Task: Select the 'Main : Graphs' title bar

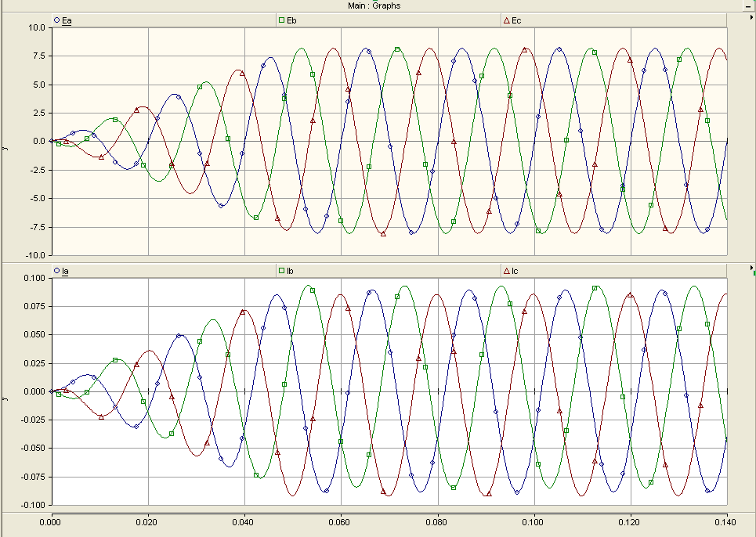Action: 374,5
